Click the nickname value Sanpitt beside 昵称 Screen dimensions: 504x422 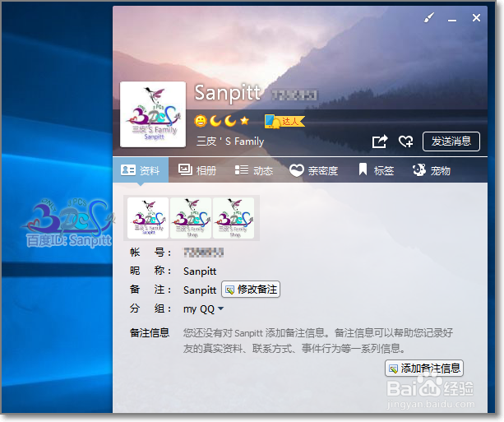200,271
